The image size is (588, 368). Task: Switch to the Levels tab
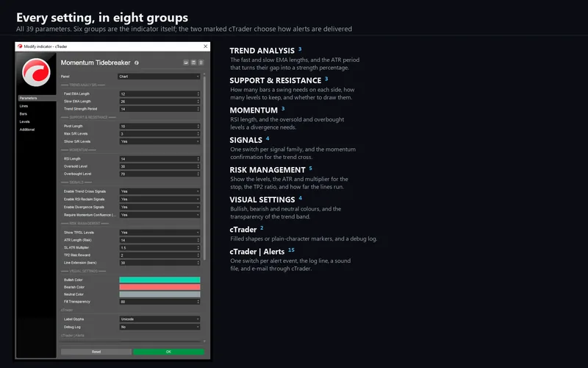point(24,121)
